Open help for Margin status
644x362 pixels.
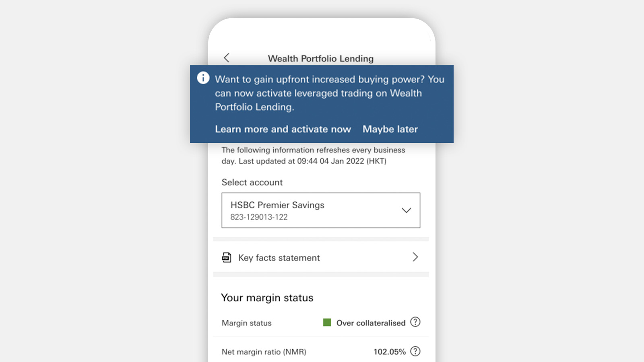[415, 322]
